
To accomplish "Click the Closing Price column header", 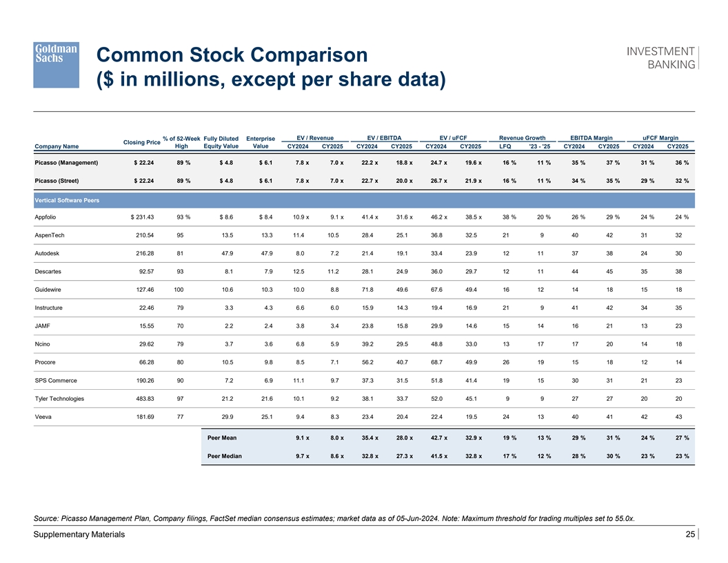I will click(x=141, y=142).
